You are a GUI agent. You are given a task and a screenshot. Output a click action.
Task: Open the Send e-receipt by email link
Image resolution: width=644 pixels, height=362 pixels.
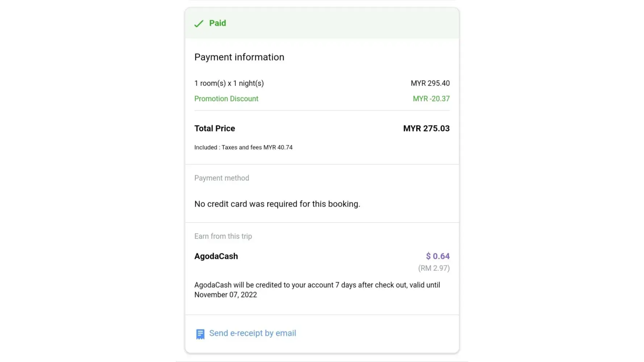tap(252, 333)
